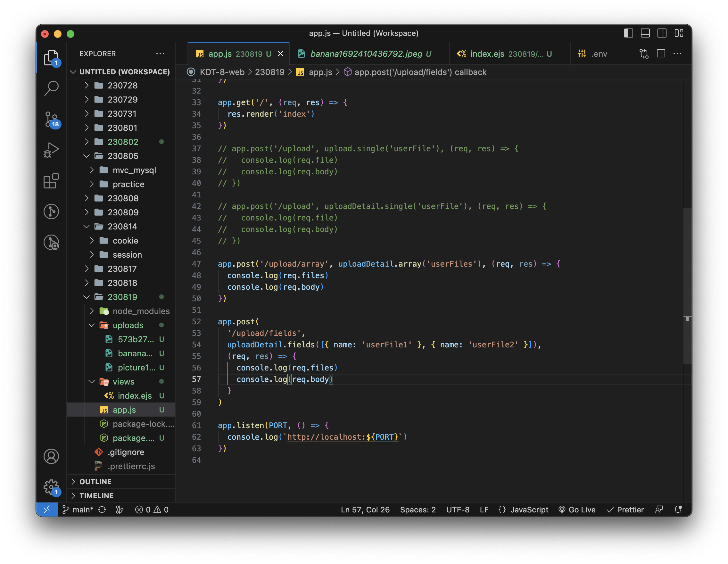This screenshot has width=728, height=564.
Task: Collapse the uploads folder
Action: pos(121,325)
